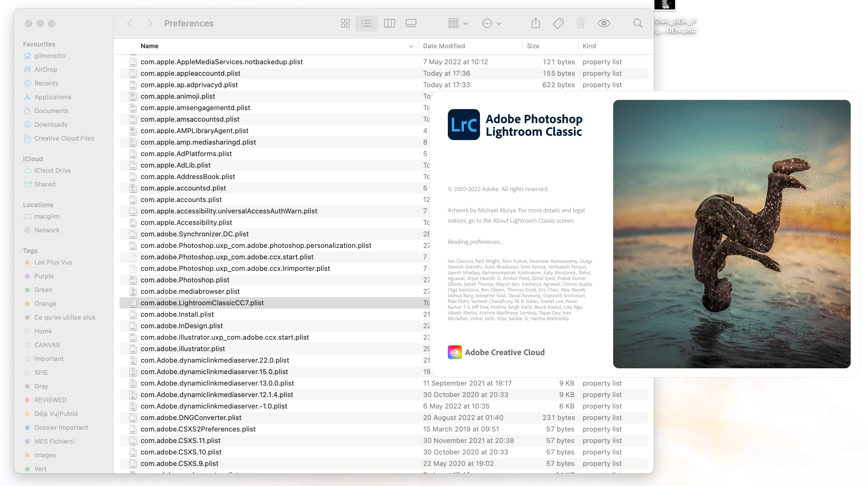This screenshot has width=868, height=486.
Task: Click the Share toolbar icon
Action: pos(535,23)
